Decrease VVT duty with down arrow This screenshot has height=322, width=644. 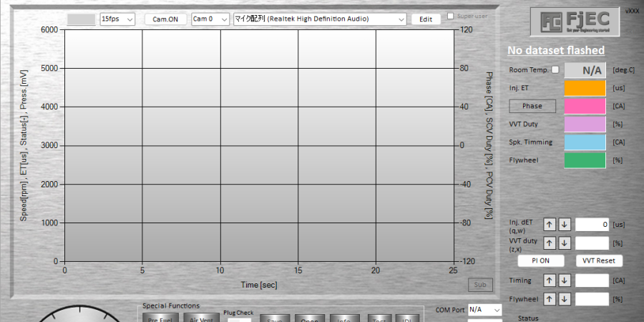pos(564,243)
